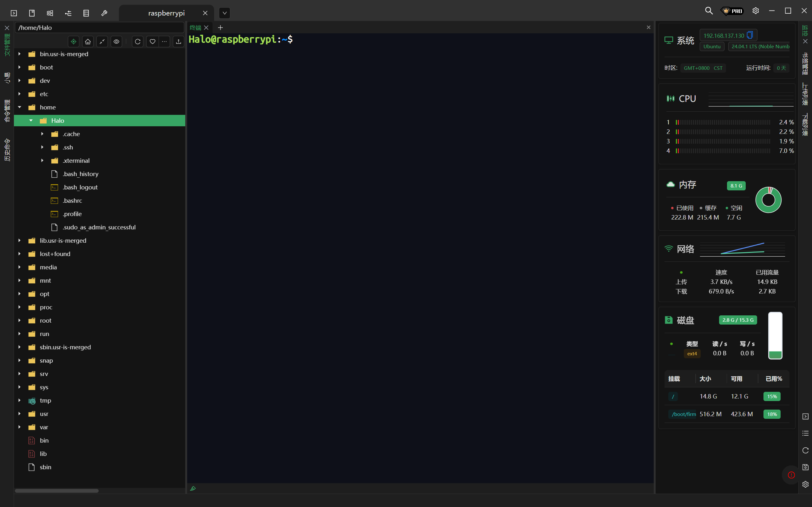Open the 书签管理 bookmarks side tab

pos(805,63)
